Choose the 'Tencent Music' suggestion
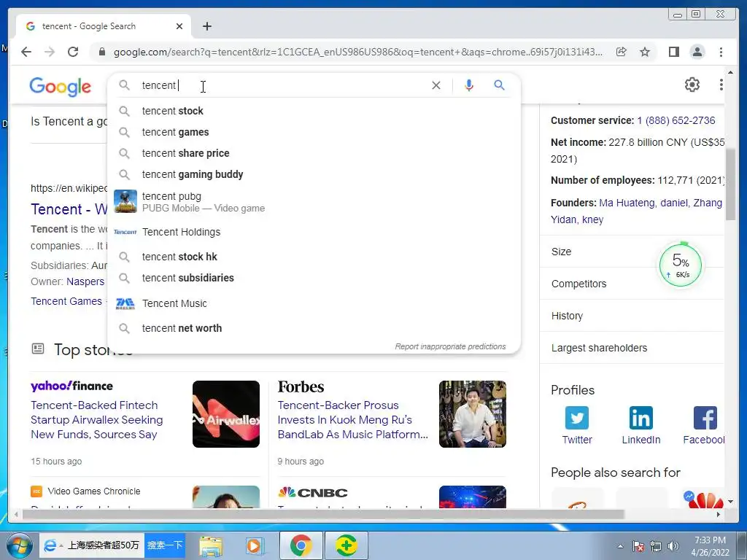This screenshot has height=560, width=747. point(314,303)
